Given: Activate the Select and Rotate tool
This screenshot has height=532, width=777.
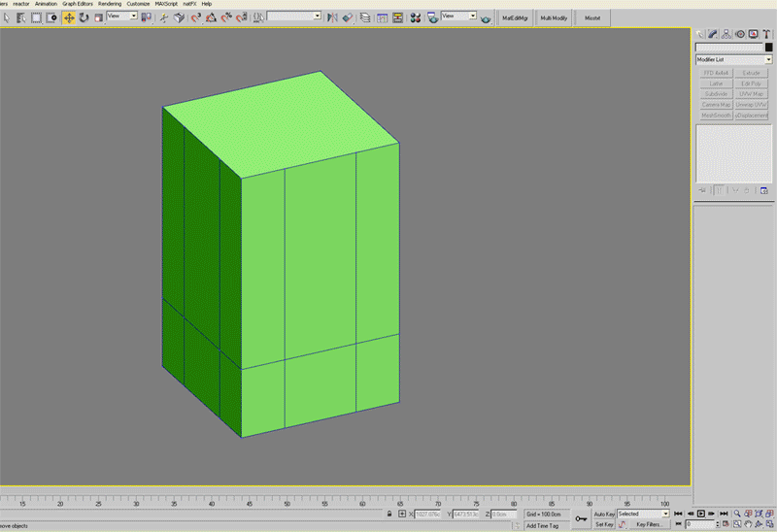Looking at the screenshot, I should (x=84, y=17).
